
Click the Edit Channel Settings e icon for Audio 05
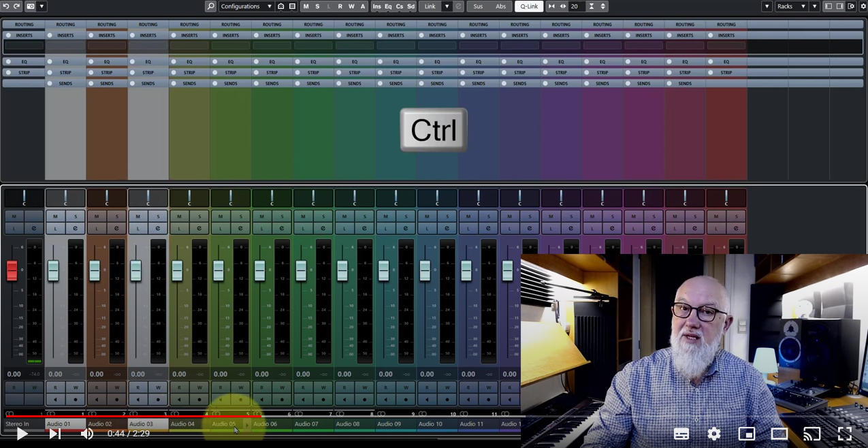[x=240, y=228]
